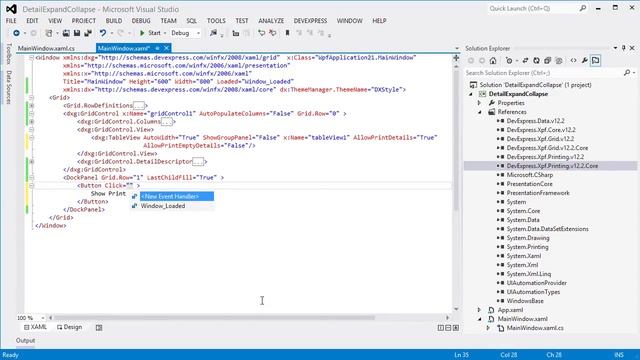Viewport: 640px width, 360px height.
Task: Open the Toolbox side tab
Action: click(9, 53)
